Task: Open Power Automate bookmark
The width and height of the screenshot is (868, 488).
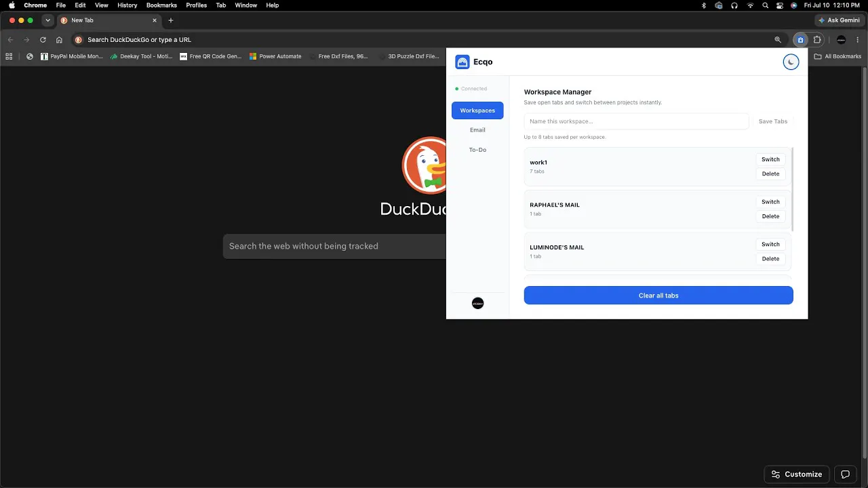Action: (276, 56)
